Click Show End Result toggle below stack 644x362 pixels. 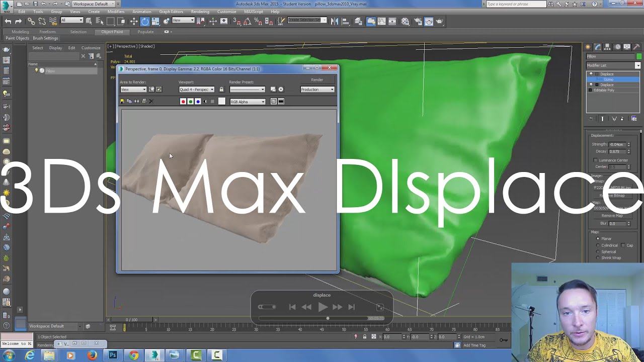coord(602,119)
